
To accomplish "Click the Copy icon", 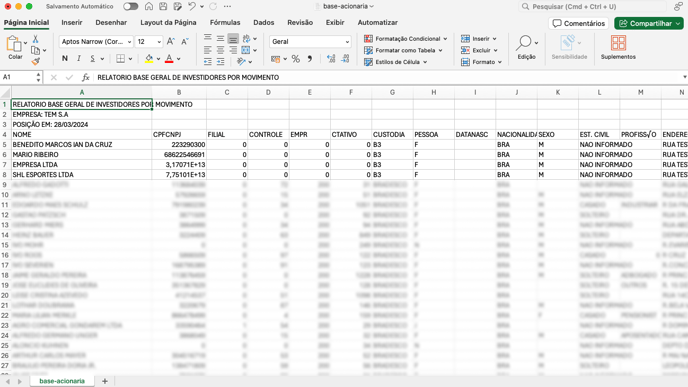I will (35, 50).
